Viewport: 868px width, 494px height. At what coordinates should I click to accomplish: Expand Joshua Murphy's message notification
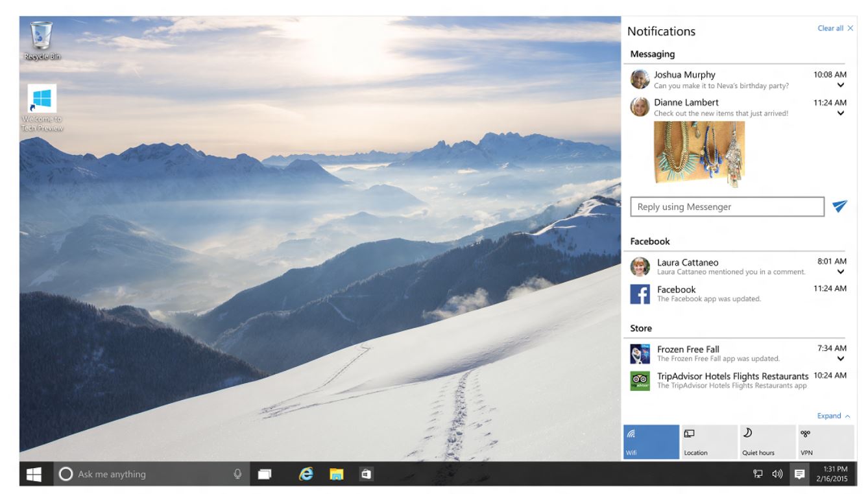841,85
